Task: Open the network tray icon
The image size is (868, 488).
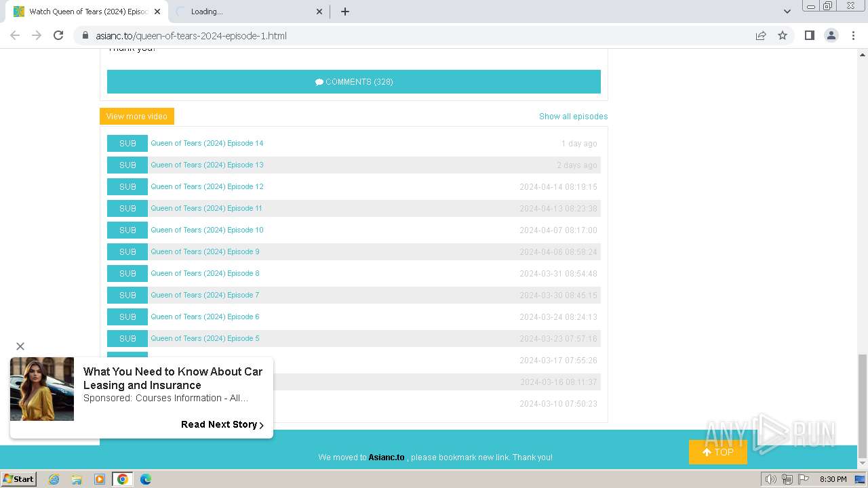Action: coord(787,479)
